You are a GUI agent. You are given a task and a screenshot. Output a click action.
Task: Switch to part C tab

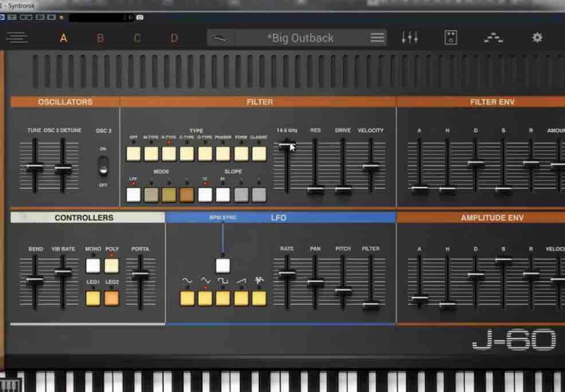138,38
